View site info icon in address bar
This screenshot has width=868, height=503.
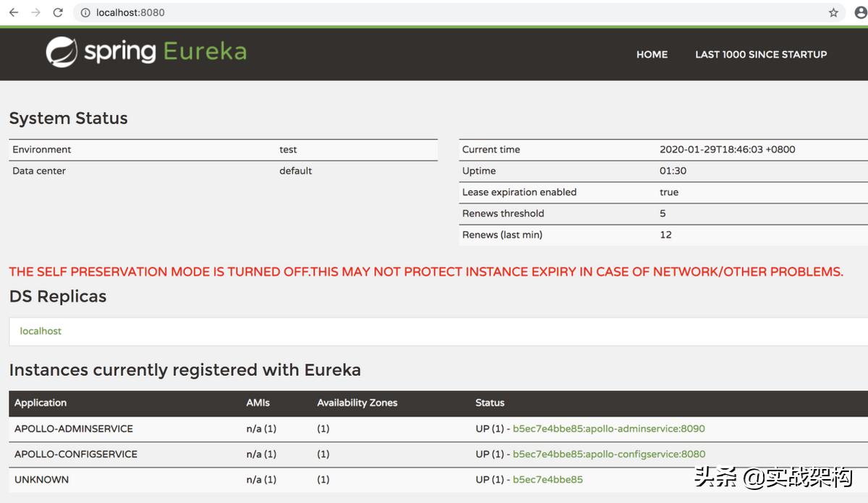(x=85, y=12)
